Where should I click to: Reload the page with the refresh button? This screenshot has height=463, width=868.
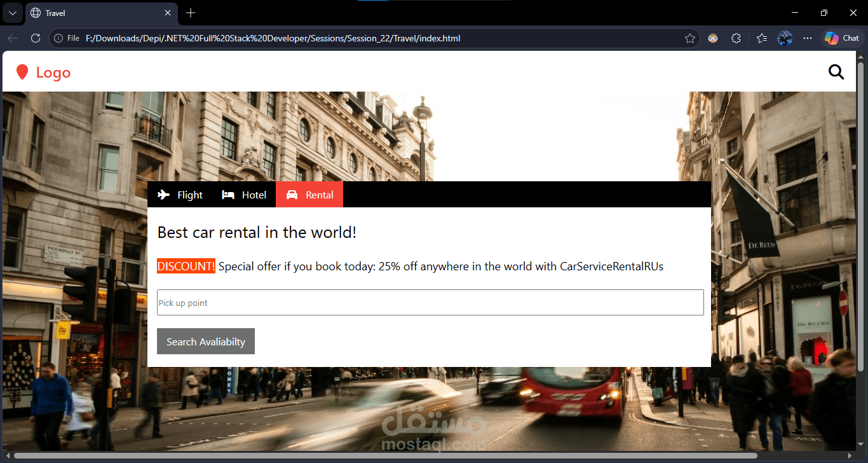coord(36,38)
